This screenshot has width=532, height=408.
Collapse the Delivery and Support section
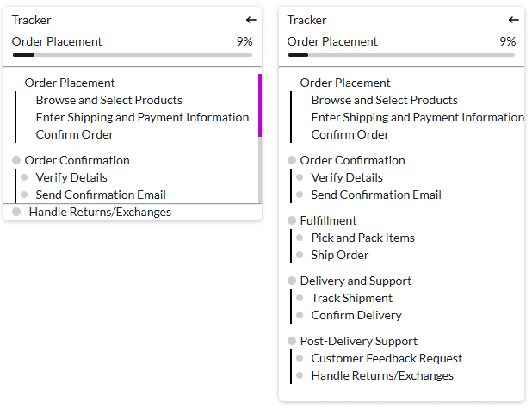pos(356,281)
